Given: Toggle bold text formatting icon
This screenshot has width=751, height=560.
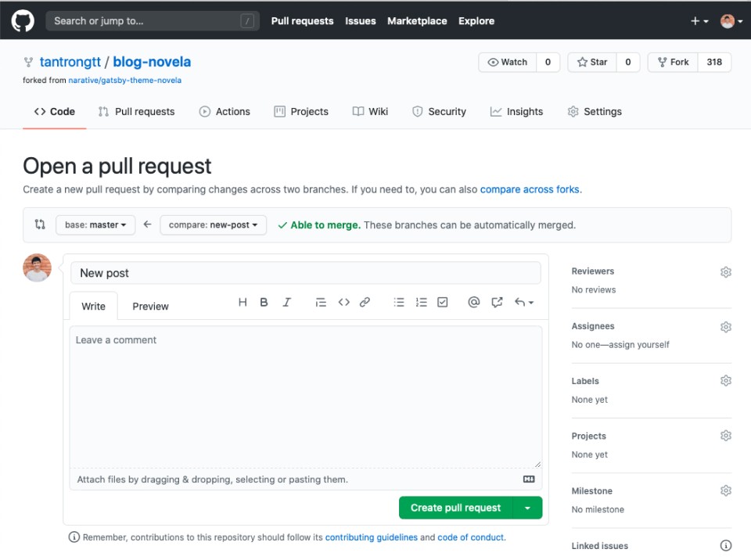Looking at the screenshot, I should [x=264, y=302].
